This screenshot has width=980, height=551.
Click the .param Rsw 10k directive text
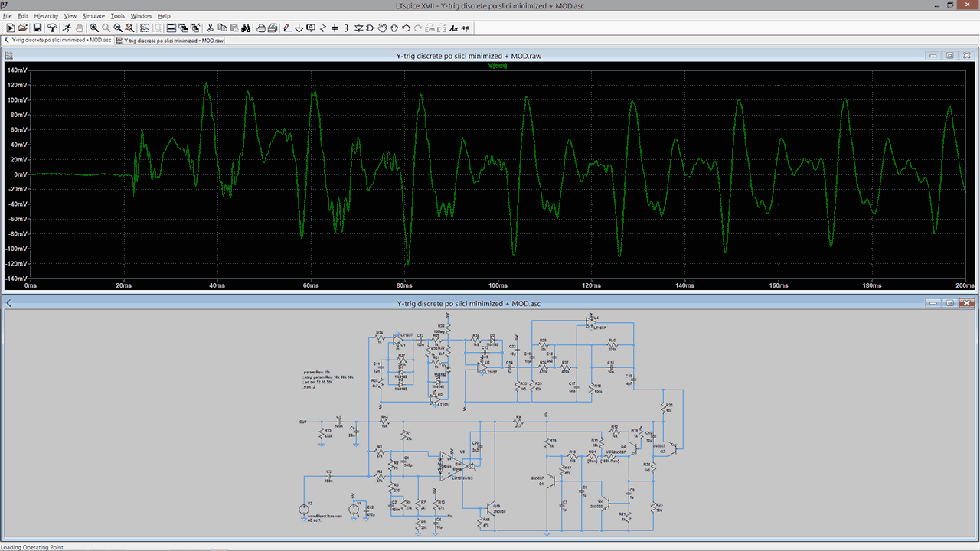[x=317, y=373]
